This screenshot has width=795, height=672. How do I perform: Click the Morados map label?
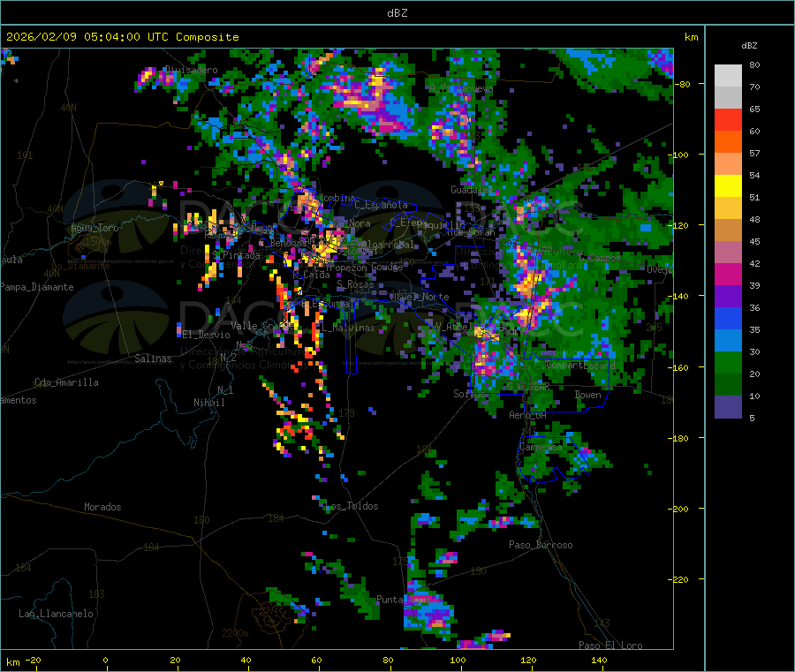tap(102, 507)
